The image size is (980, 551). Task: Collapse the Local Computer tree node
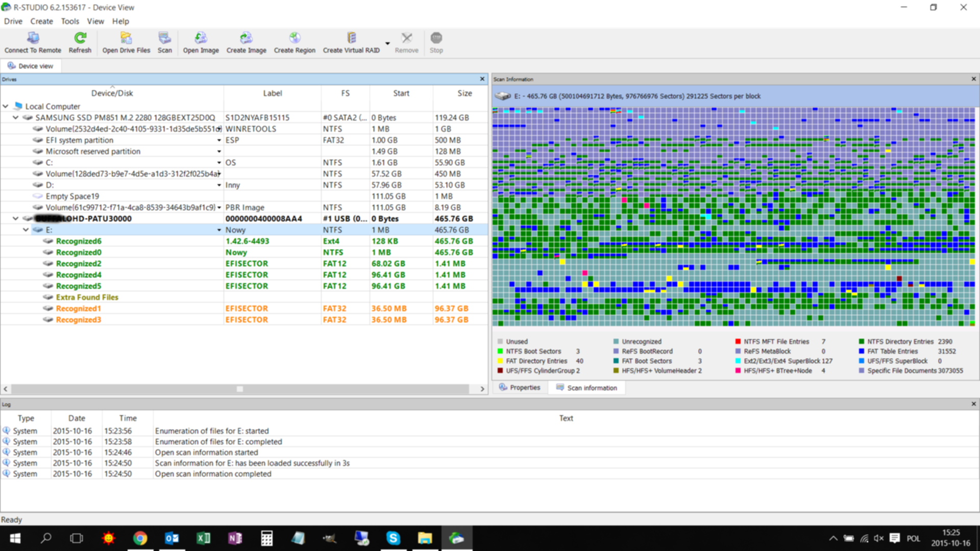click(x=6, y=106)
